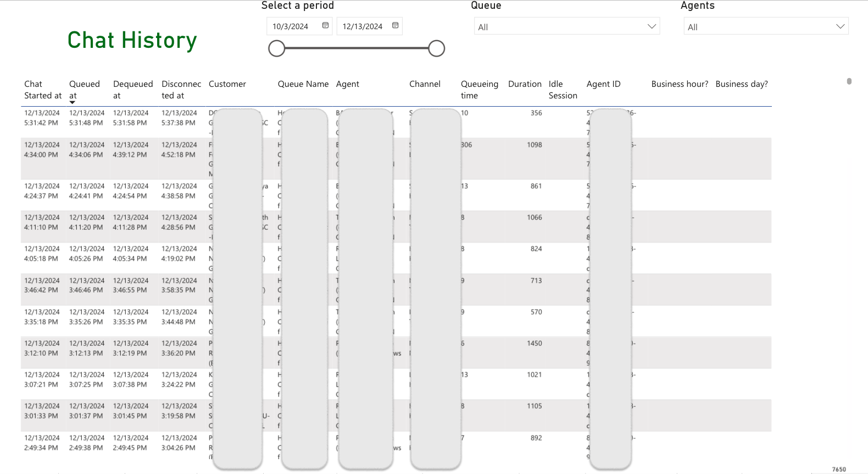The width and height of the screenshot is (868, 474).
Task: Expand the Agents filter dropdown
Action: [x=765, y=27]
